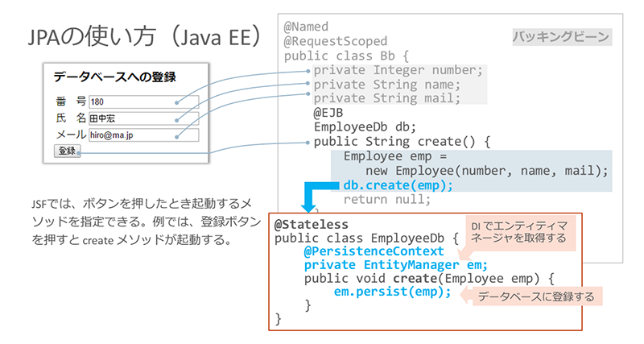Click the 登録 button in the form
The width and height of the screenshot is (644, 344).
67,151
